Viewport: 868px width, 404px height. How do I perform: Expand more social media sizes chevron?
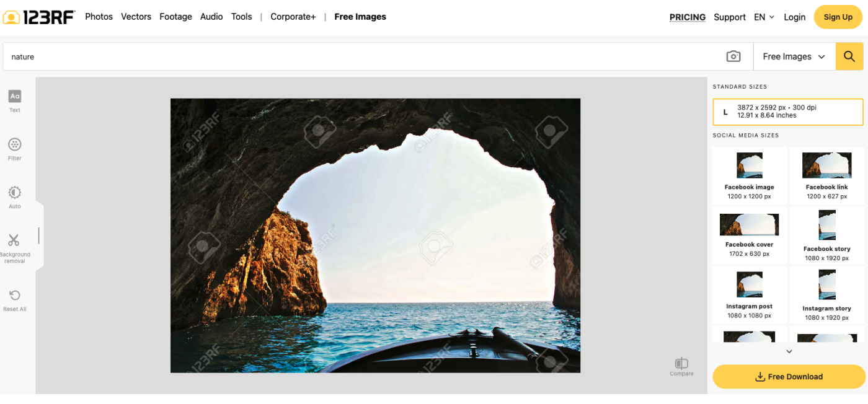click(x=789, y=351)
